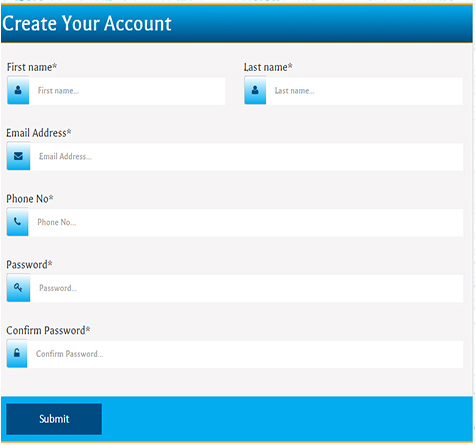Activate the Password entry field

pos(247,288)
